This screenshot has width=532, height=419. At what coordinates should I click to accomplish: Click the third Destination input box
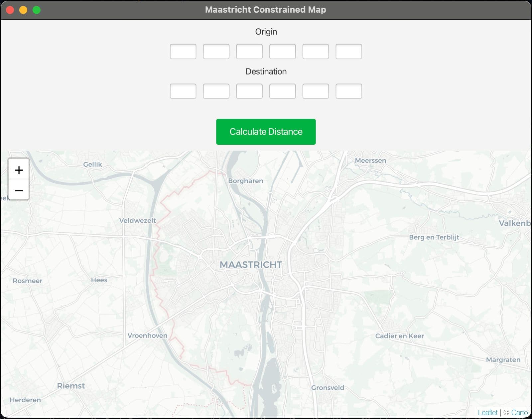tap(249, 91)
